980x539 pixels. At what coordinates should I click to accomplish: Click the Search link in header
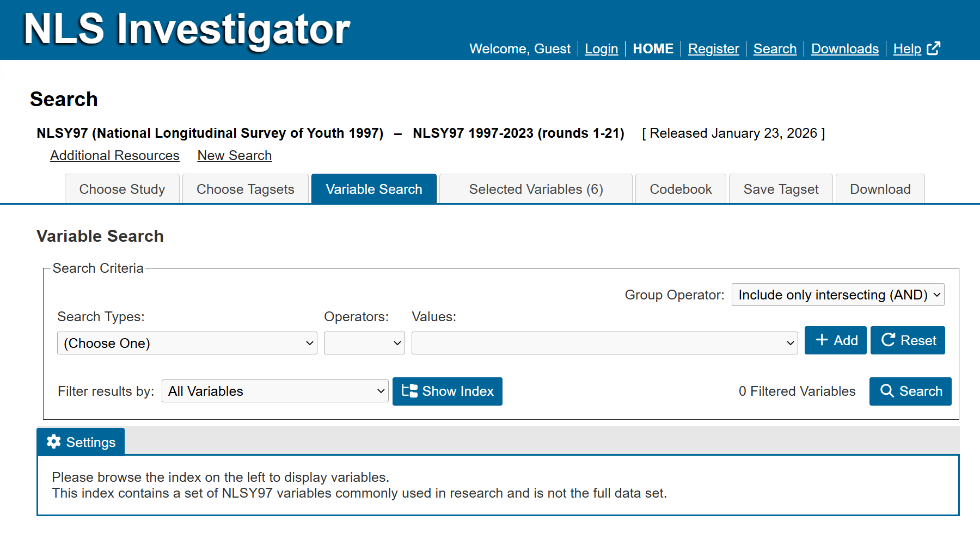pos(775,49)
